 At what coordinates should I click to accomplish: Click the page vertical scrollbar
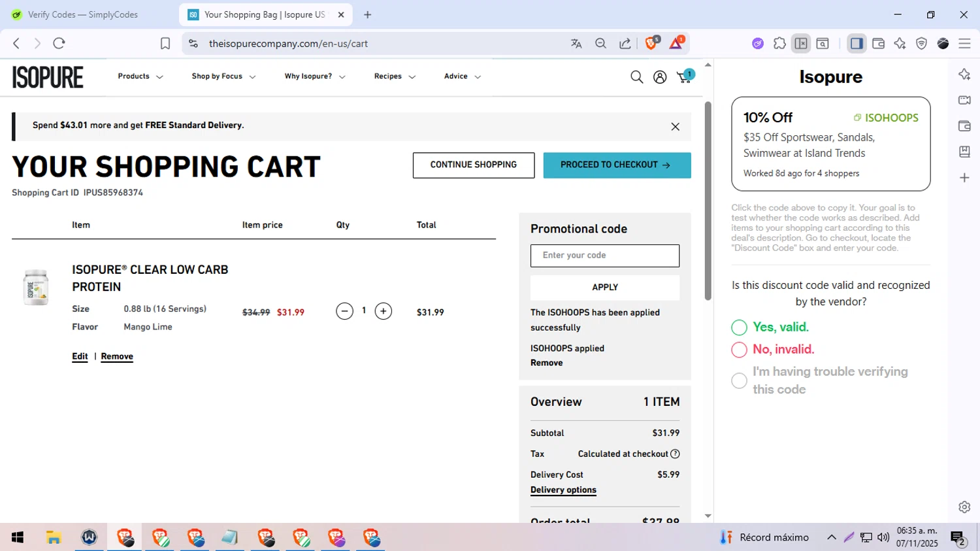pos(708,201)
